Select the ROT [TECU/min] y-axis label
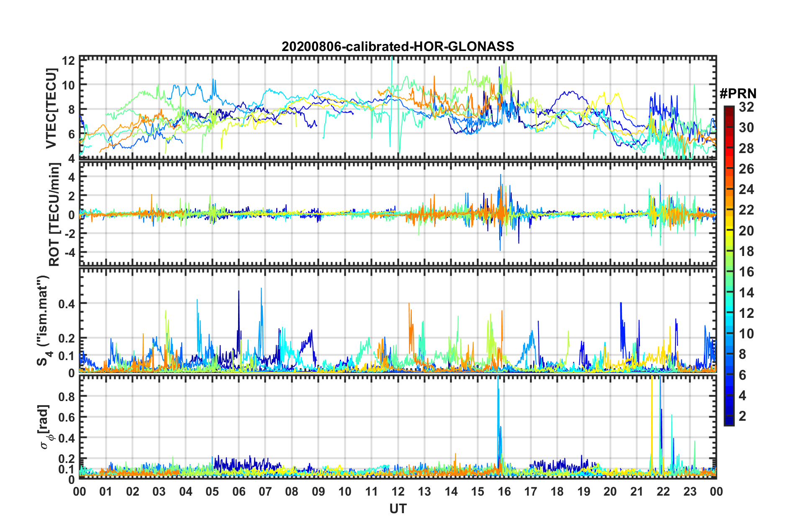796x532 pixels. pos(54,215)
